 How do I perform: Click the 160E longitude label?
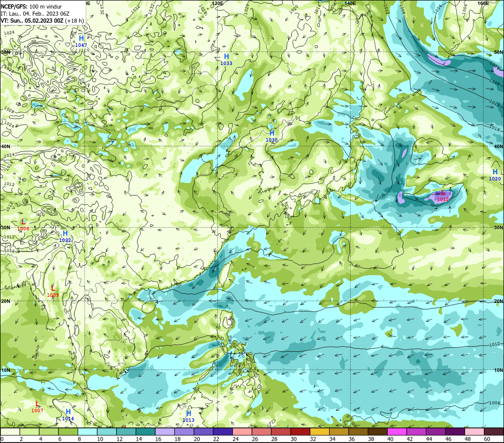(x=483, y=3)
